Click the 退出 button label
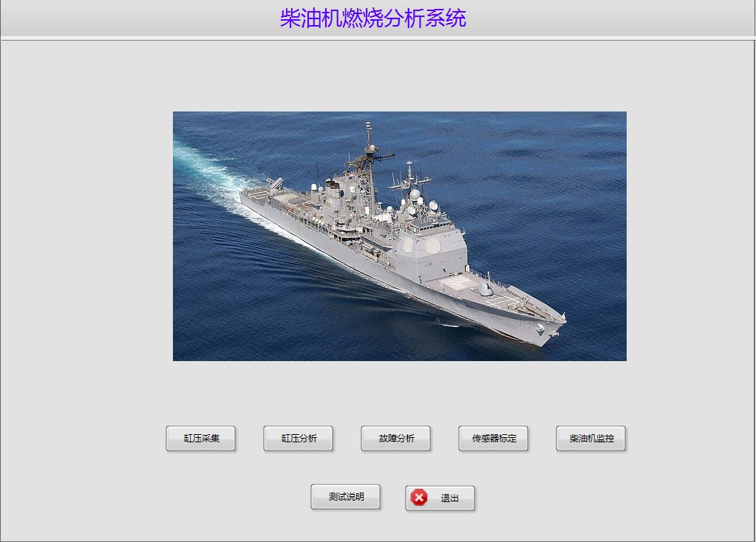756x542 pixels. tap(449, 498)
